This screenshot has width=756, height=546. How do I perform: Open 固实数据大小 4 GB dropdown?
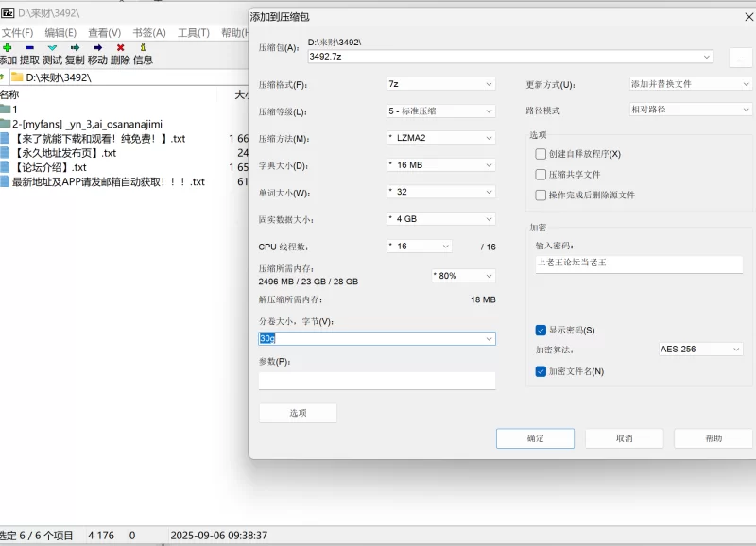[489, 219]
